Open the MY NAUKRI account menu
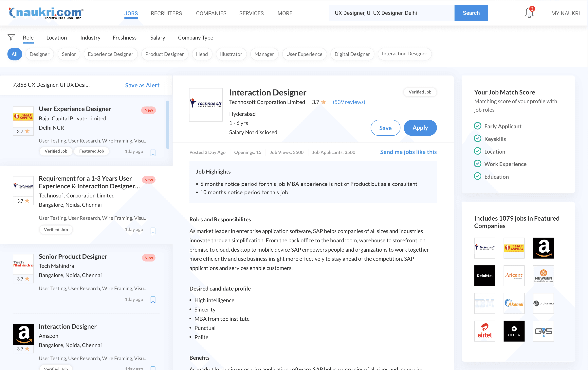The width and height of the screenshot is (588, 370). 565,13
